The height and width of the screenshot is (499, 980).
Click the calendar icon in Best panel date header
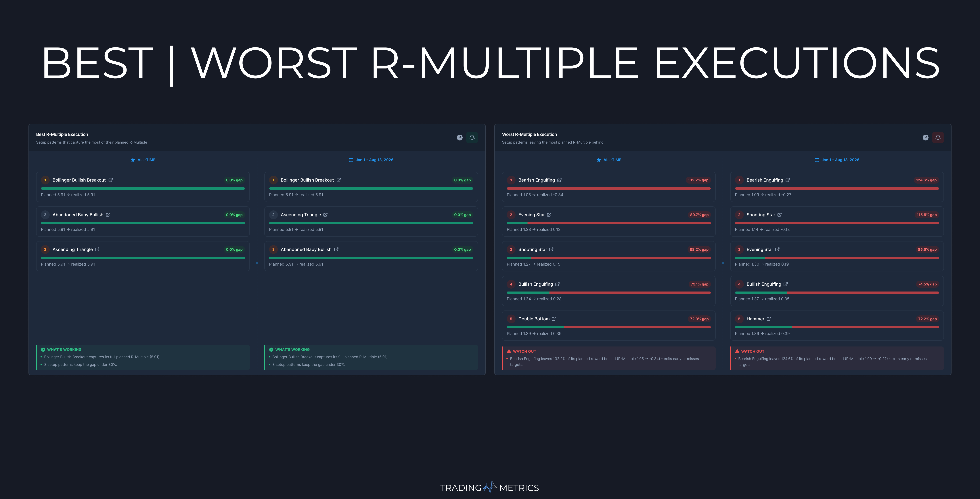[351, 160]
